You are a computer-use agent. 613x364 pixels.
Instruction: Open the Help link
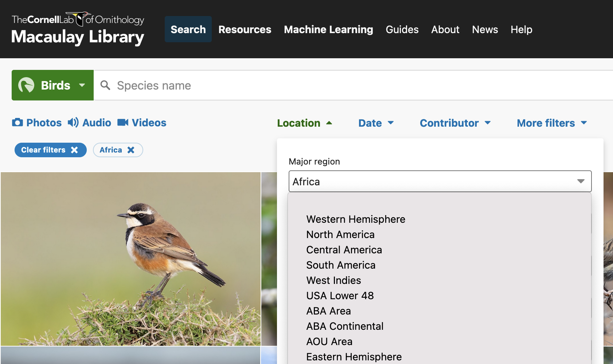pyautogui.click(x=521, y=29)
